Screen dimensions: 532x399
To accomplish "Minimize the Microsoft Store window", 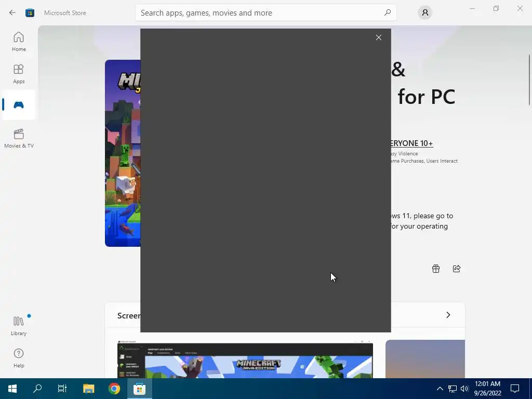I will 472,8.
